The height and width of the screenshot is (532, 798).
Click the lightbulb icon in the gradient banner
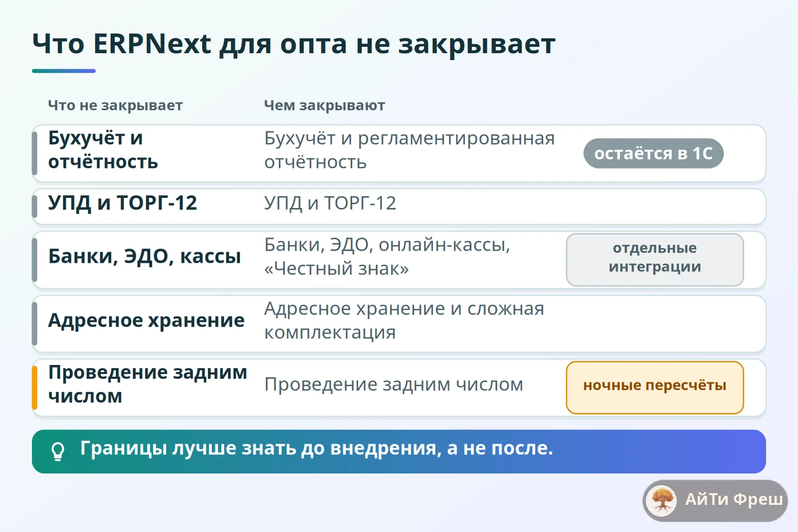pos(58,451)
